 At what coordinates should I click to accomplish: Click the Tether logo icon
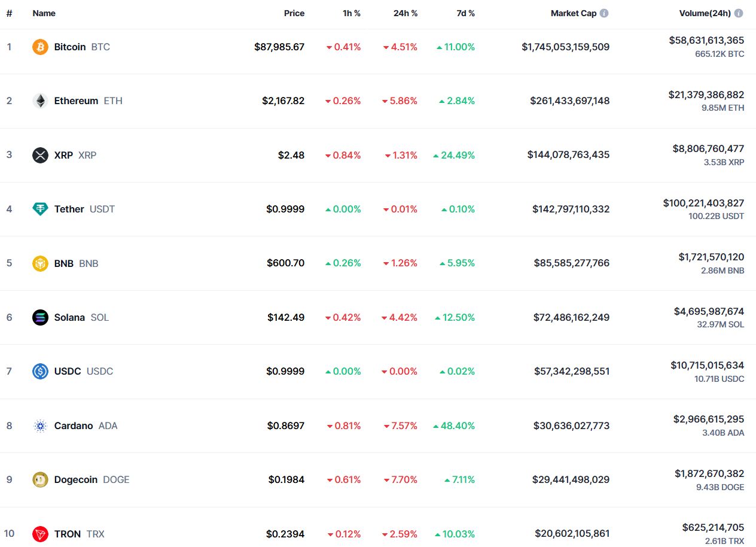40,209
